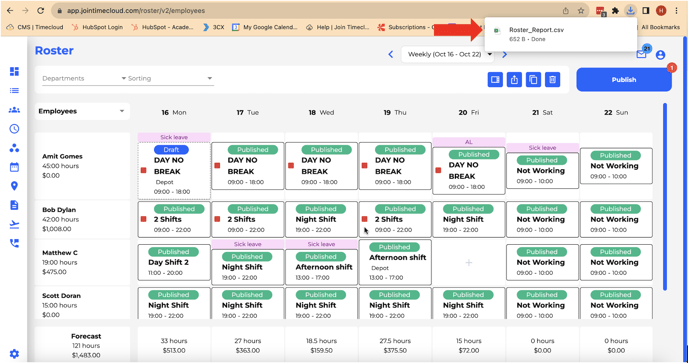688x363 pixels.
Task: Open Matthew C Thursday Afternoon shift card
Action: point(395,262)
